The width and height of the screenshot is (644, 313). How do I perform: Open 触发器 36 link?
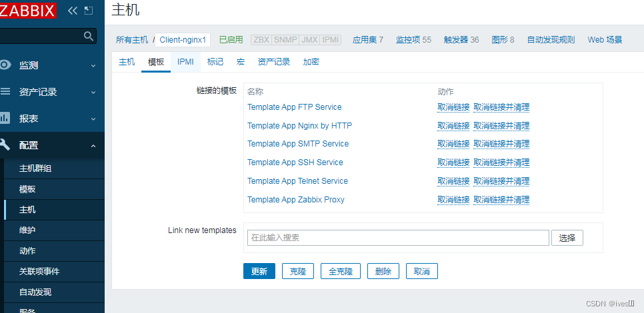tap(461, 40)
